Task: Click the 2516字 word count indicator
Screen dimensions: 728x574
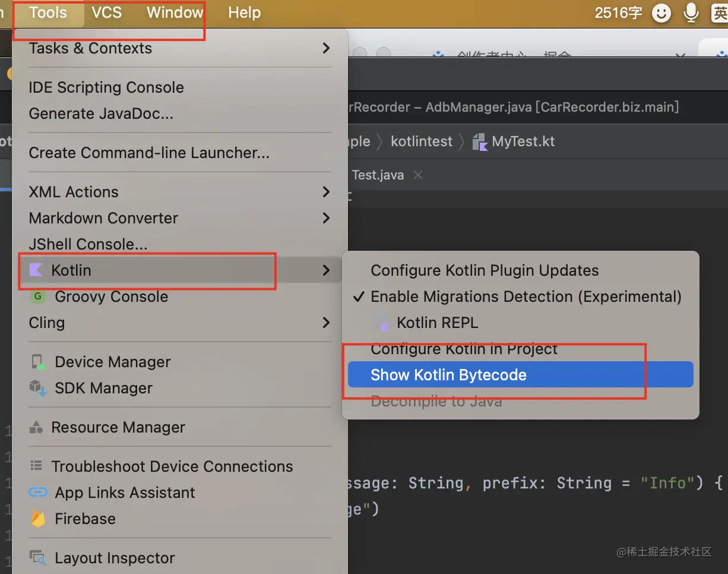Action: pos(619,12)
